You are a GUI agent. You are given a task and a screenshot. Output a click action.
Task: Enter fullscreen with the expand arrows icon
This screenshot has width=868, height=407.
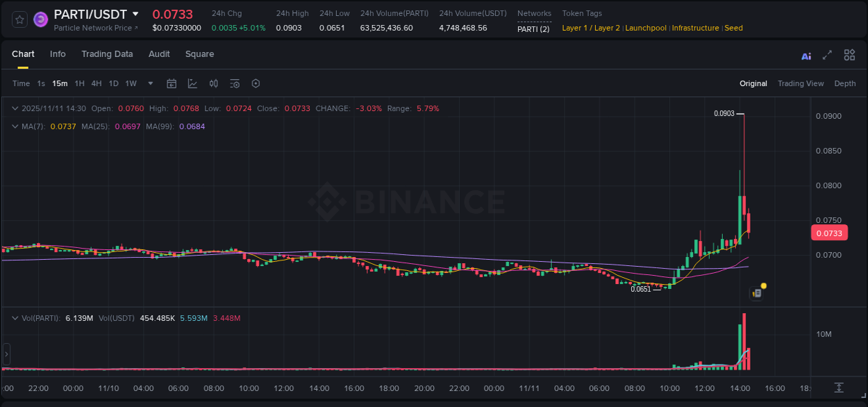point(827,55)
